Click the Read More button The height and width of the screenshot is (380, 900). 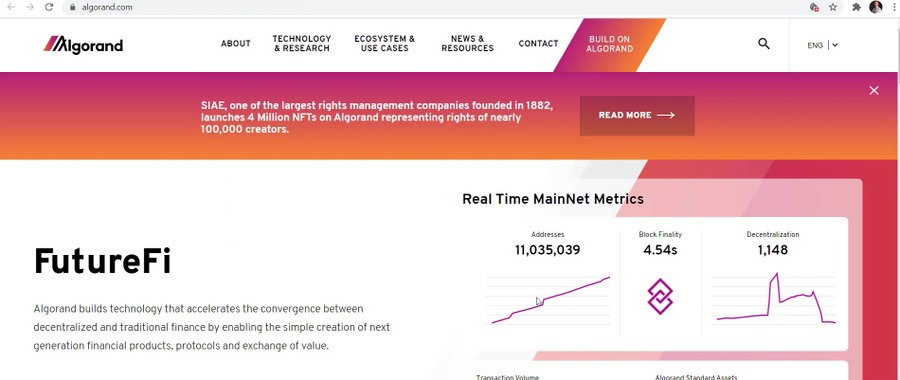[637, 115]
